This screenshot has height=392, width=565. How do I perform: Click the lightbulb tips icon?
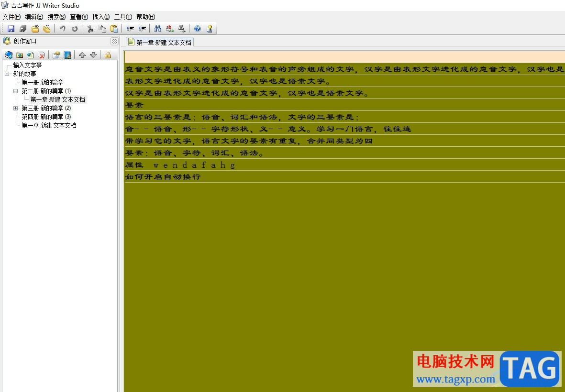[x=210, y=28]
